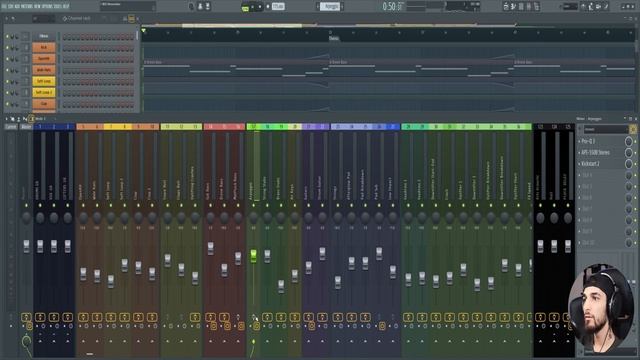Select the Openhh channel button
640x360 pixels.
click(x=44, y=59)
